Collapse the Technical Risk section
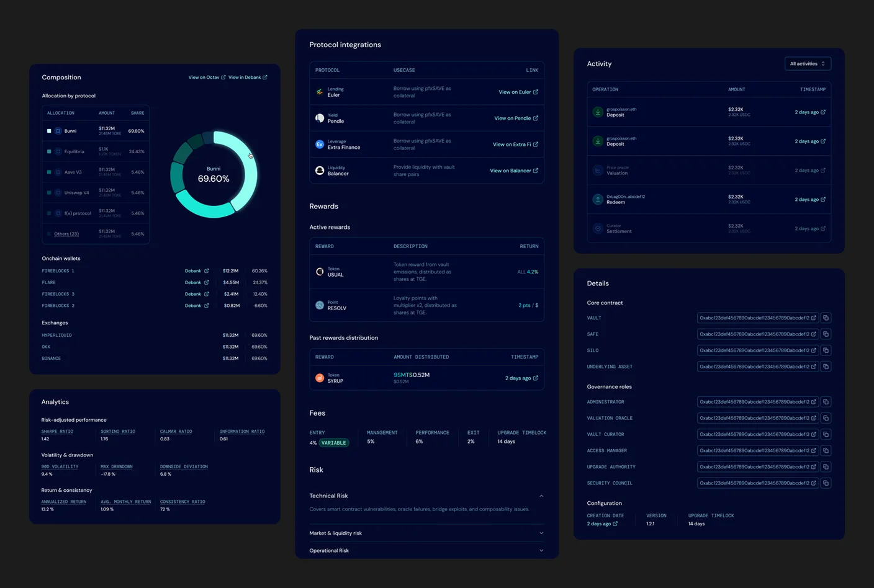 tap(541, 496)
